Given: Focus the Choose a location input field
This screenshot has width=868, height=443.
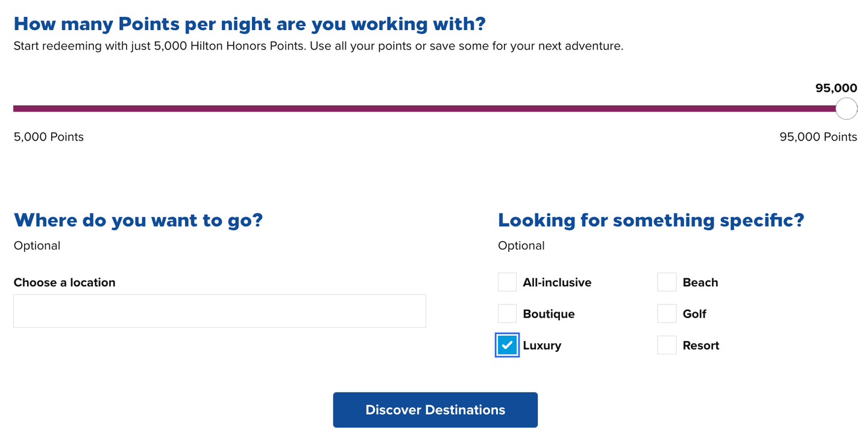Looking at the screenshot, I should [219, 311].
